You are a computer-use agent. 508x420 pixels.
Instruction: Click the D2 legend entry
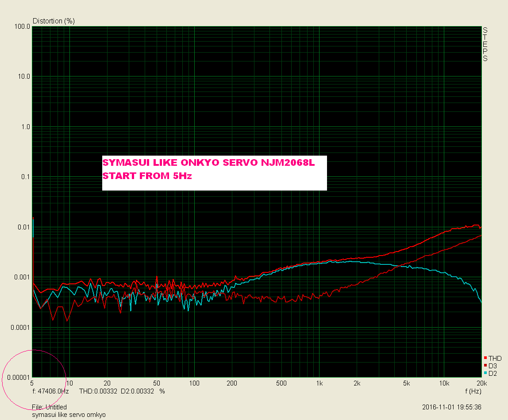click(490, 374)
